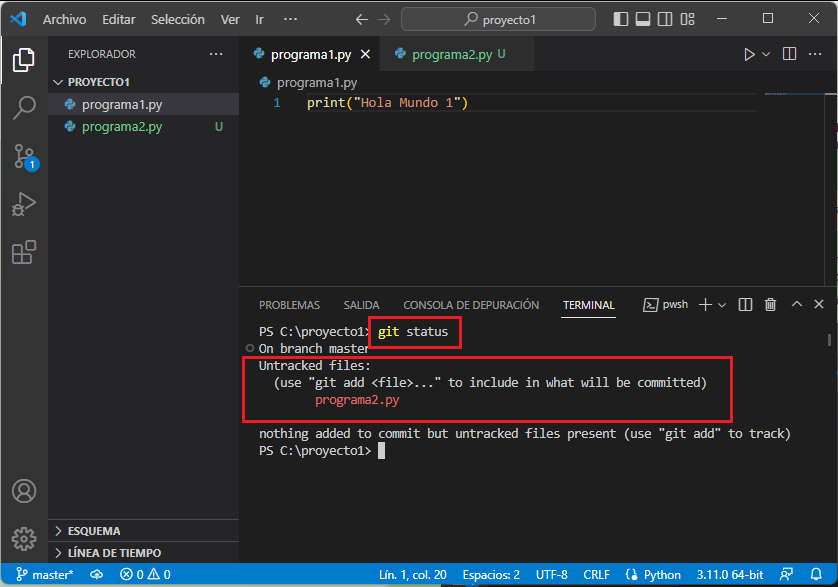Synchronize changes cloud icon in status bar
The width and height of the screenshot is (838, 587).
[96, 575]
